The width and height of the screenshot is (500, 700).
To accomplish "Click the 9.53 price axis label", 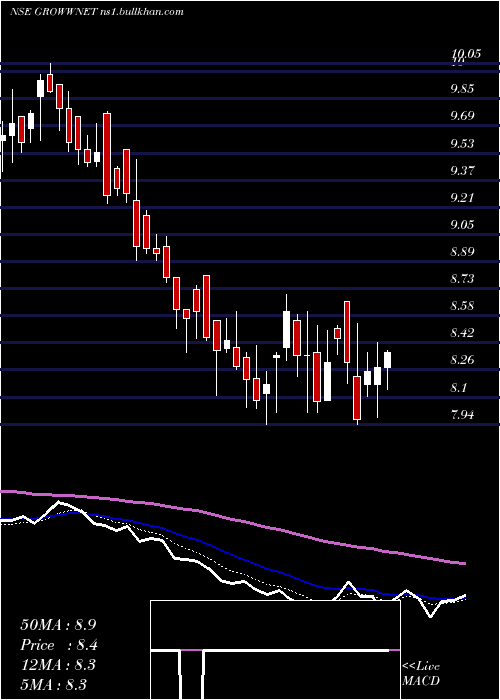I will 462,144.
